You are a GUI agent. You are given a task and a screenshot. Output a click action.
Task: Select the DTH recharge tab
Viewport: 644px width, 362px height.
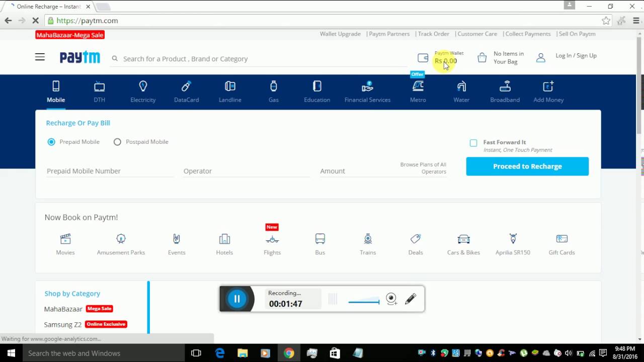click(x=99, y=92)
